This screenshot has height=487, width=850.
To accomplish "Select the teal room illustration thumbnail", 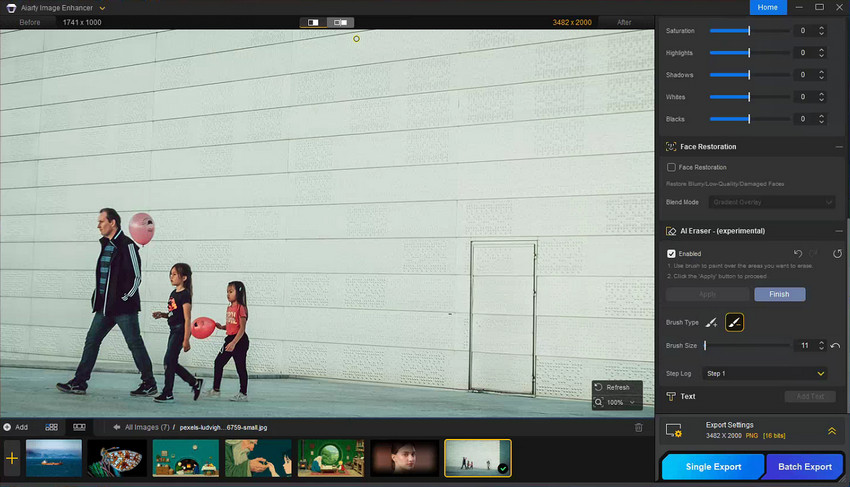I will [185, 458].
